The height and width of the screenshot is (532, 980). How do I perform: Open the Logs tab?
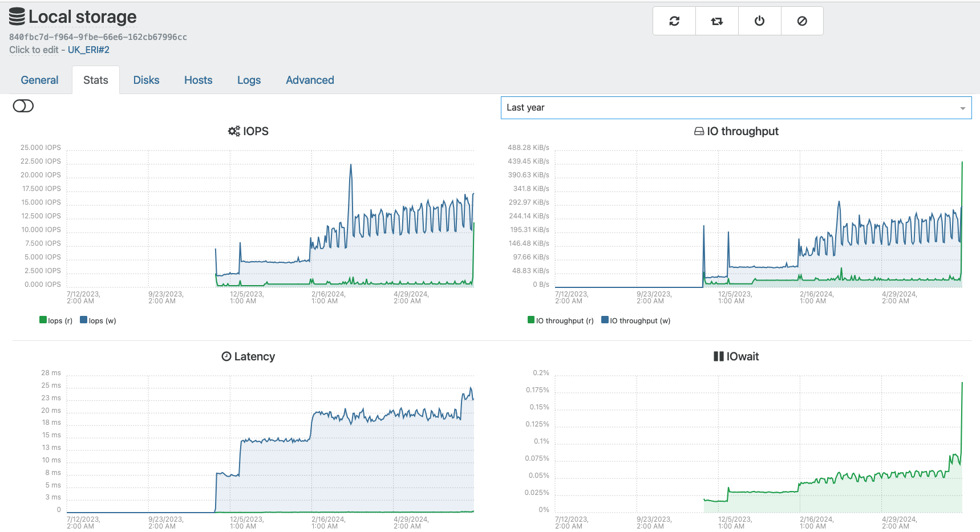(x=249, y=80)
